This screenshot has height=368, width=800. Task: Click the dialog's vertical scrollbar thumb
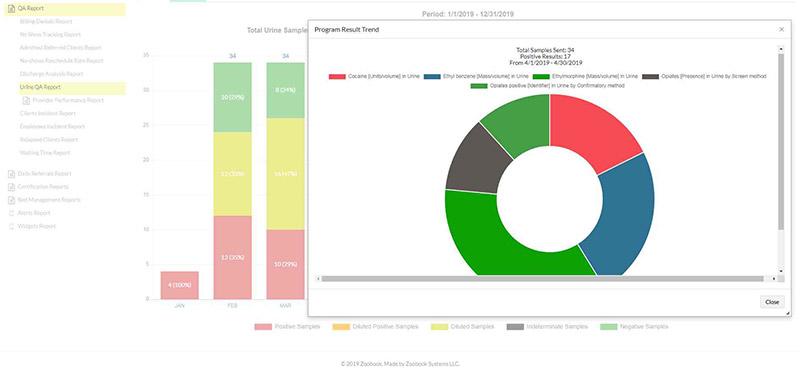click(781, 141)
